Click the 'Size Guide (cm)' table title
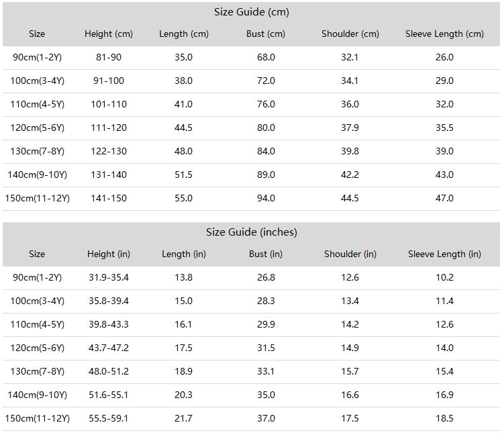Screen dimensions: 504x435 [252, 12]
